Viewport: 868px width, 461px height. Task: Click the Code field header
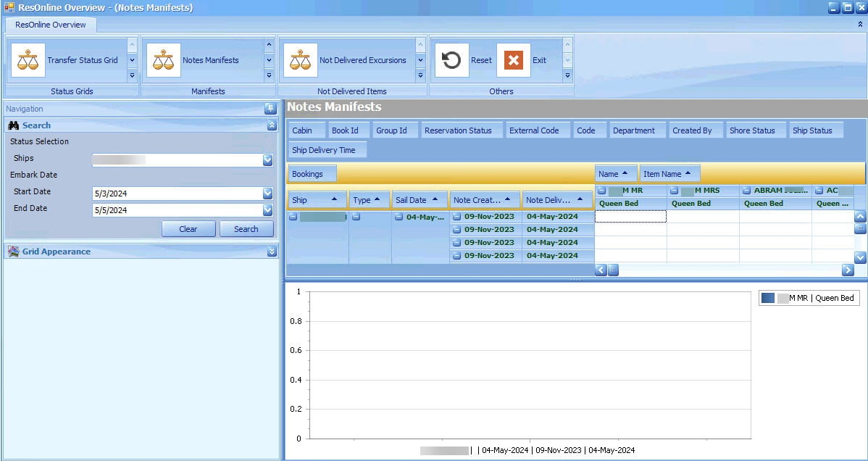pyautogui.click(x=590, y=130)
